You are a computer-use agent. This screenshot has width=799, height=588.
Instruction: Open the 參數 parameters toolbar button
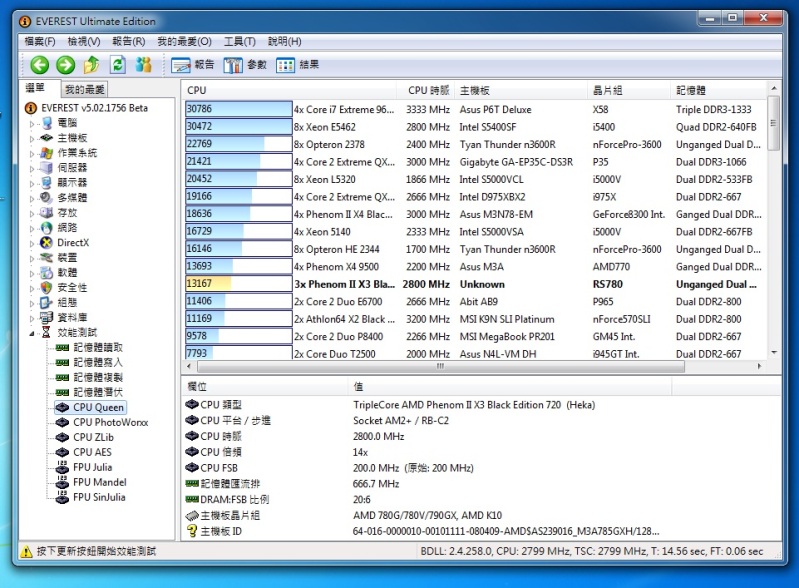point(245,65)
